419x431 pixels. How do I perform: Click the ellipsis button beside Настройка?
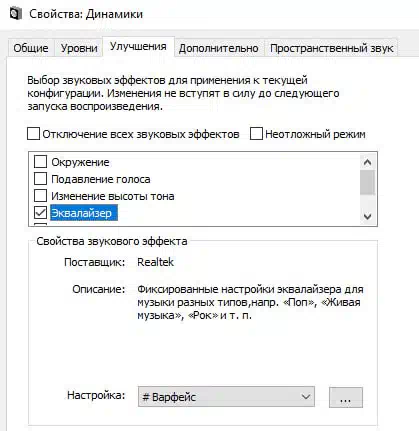[346, 397]
